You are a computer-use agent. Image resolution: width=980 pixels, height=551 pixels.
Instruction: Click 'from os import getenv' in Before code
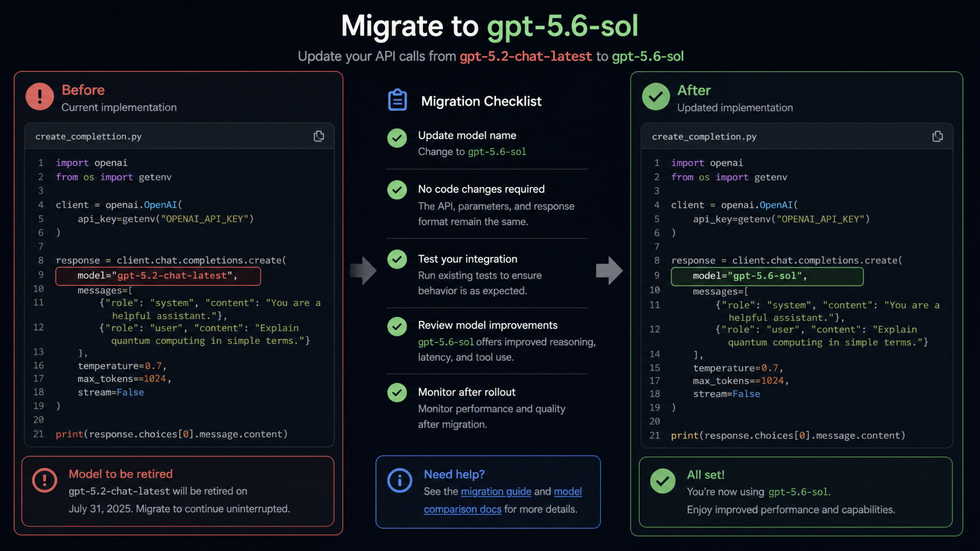pos(113,177)
